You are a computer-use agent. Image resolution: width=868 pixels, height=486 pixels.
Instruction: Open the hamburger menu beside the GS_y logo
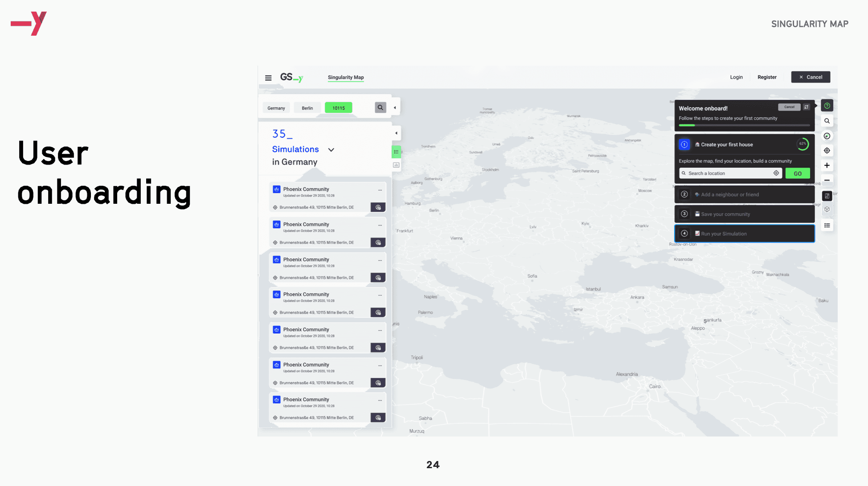pyautogui.click(x=268, y=78)
